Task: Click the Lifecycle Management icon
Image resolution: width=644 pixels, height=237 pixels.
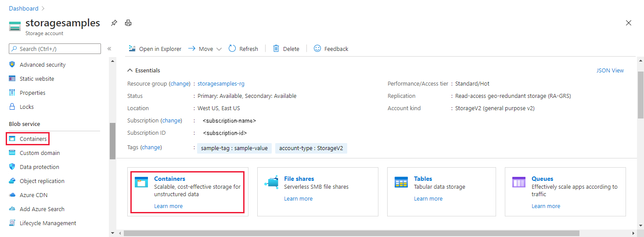Action: click(12, 223)
